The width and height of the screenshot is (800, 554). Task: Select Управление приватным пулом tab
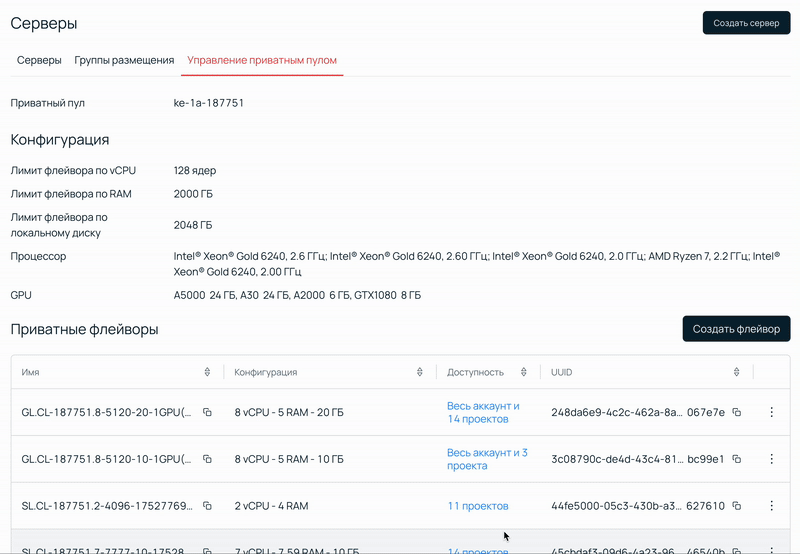[262, 60]
